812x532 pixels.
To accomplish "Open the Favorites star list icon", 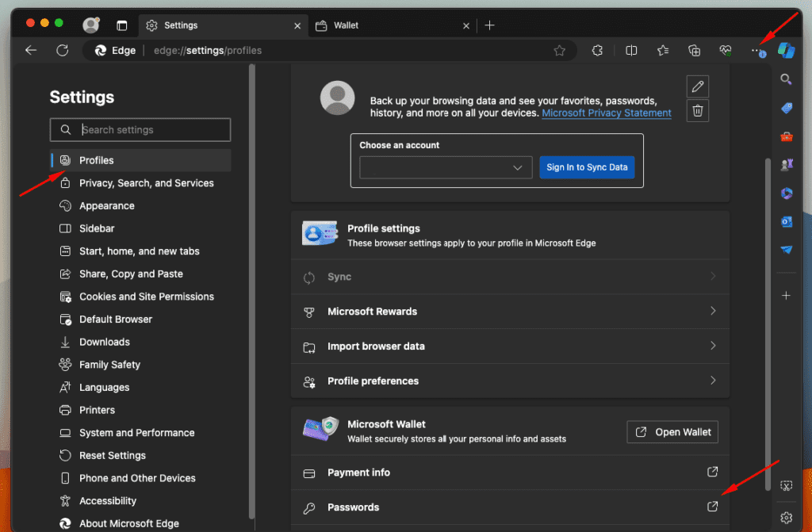I will click(x=663, y=50).
